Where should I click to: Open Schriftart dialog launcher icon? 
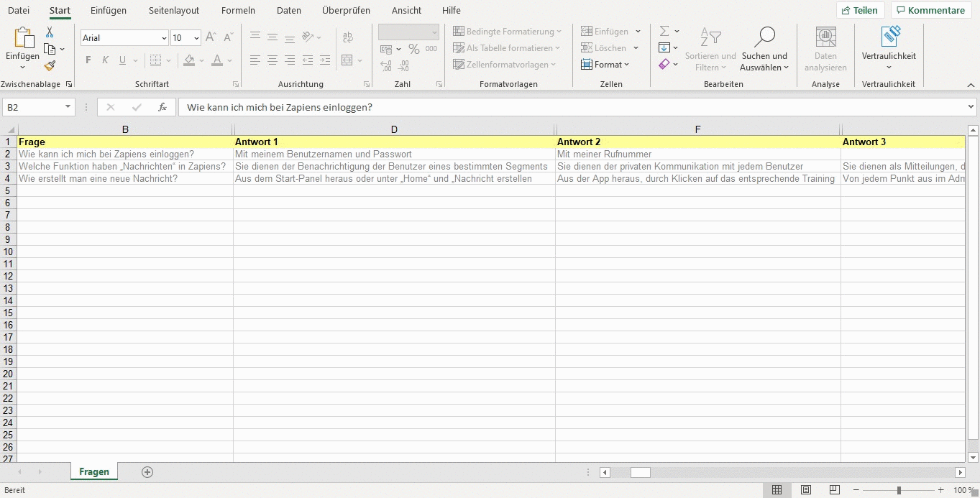pos(236,85)
